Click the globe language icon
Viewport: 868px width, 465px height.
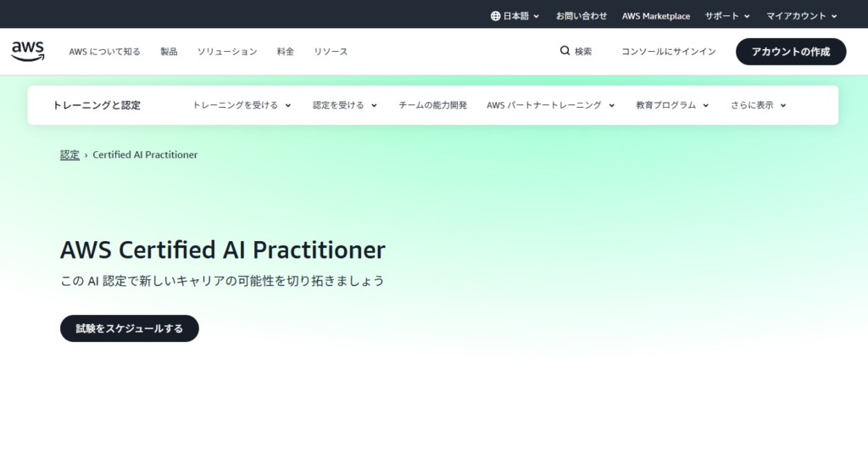[495, 16]
